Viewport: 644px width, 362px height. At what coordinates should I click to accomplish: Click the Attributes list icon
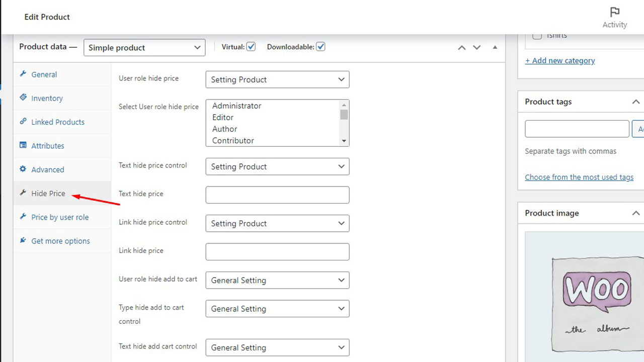point(23,145)
